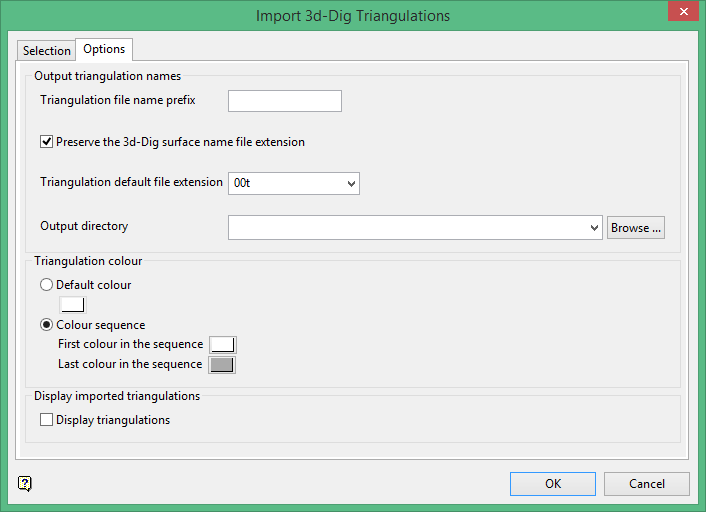Select the Options tab
The width and height of the screenshot is (706, 512).
104,49
